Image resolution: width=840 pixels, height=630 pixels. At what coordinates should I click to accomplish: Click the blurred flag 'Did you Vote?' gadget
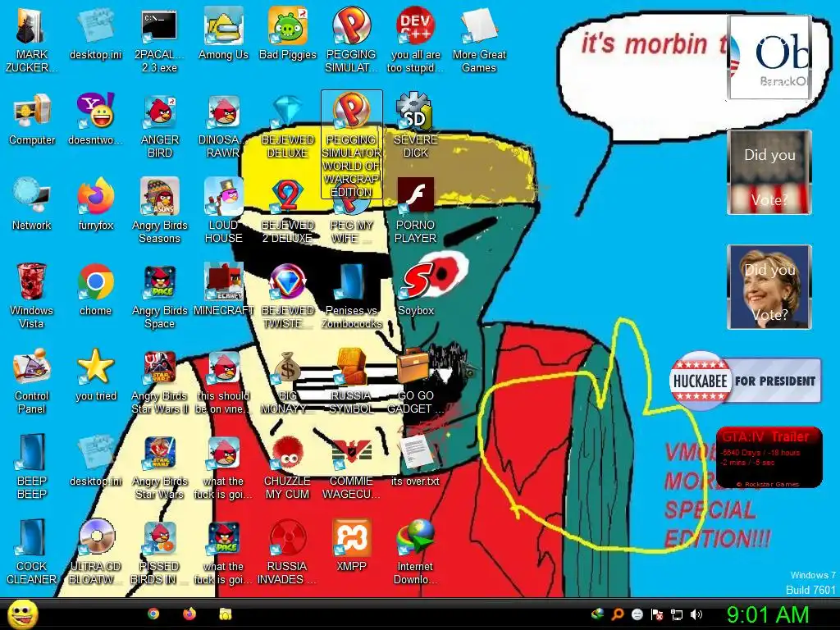tap(769, 172)
